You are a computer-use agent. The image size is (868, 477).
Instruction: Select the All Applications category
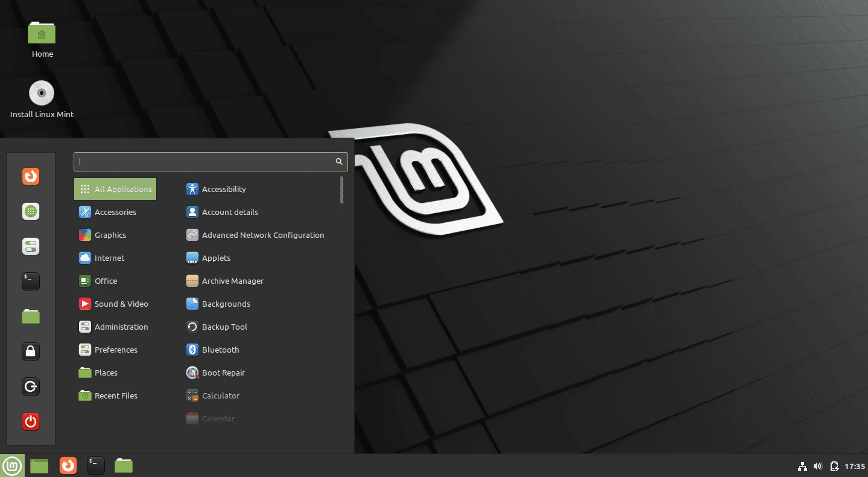click(115, 188)
